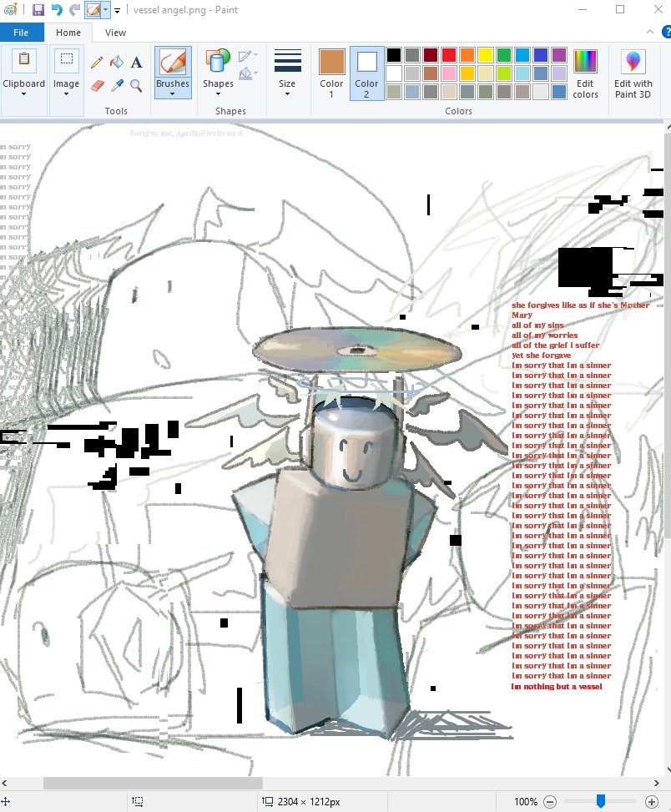Select the Magnifier tool
Viewport: 671px width, 812px height.
point(136,85)
